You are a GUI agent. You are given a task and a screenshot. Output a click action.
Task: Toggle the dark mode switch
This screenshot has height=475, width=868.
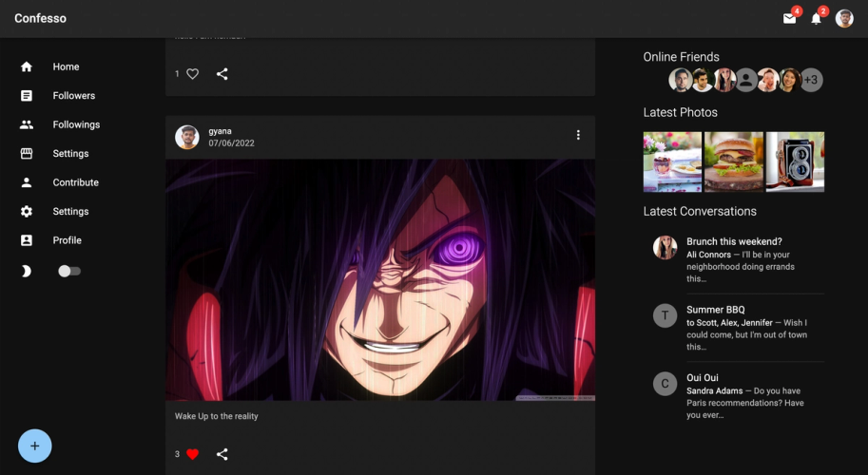click(x=69, y=271)
